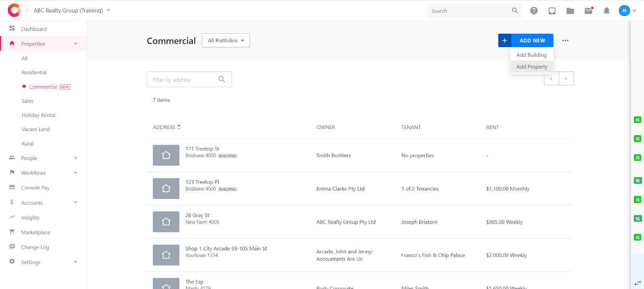Open the 123 Treetop Pl property
This screenshot has height=289, width=644.
202,182
